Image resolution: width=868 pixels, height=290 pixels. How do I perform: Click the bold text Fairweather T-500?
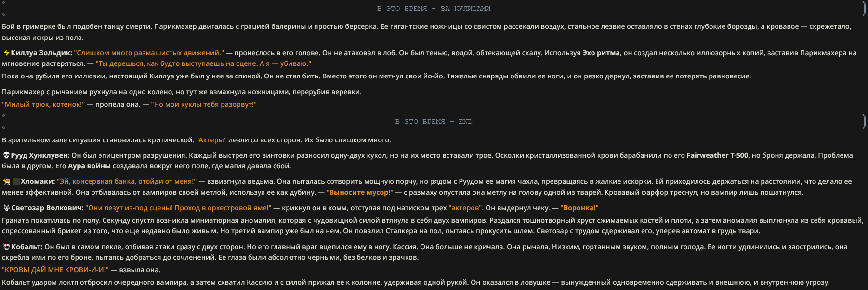coord(717,156)
